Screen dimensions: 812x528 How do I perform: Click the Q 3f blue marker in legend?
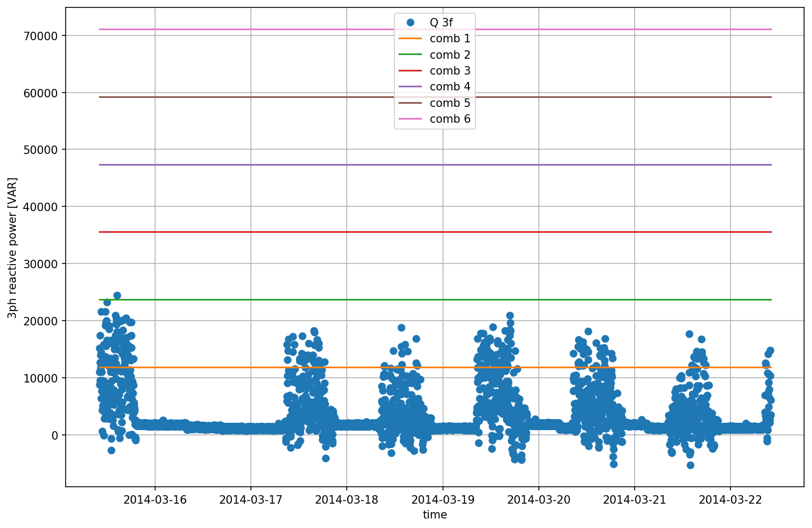(x=410, y=23)
